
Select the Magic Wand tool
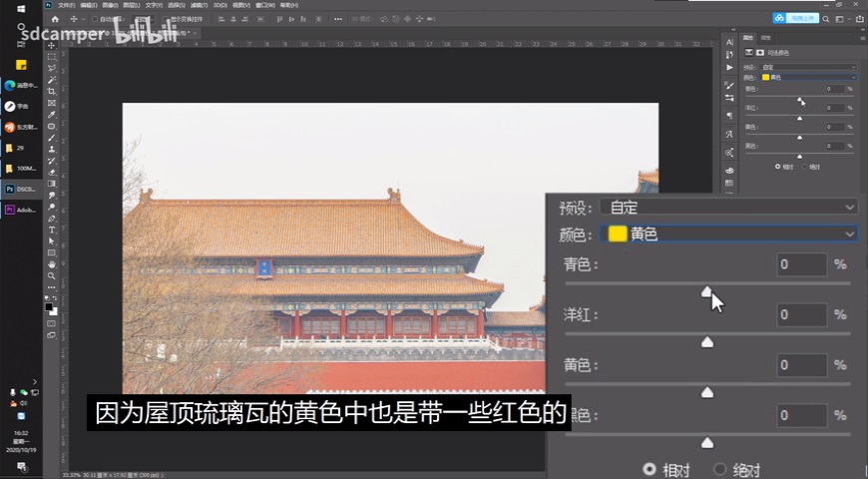pos(52,80)
